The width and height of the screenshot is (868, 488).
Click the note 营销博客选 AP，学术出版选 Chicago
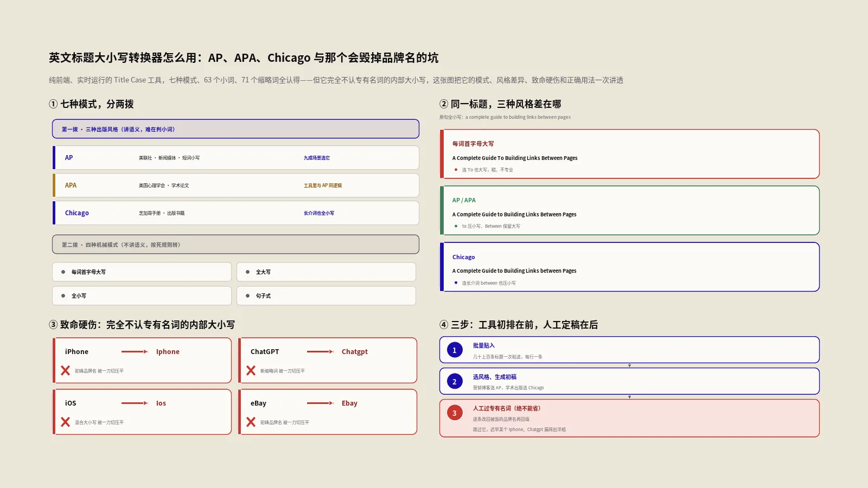[508, 388]
